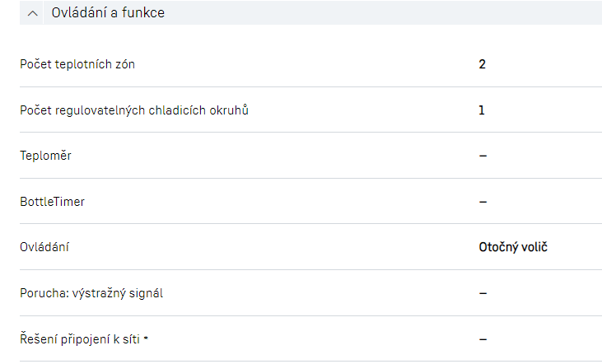Click Počet regulovatelných chladicích okruhů label
This screenshot has height=364, width=602.
[134, 110]
